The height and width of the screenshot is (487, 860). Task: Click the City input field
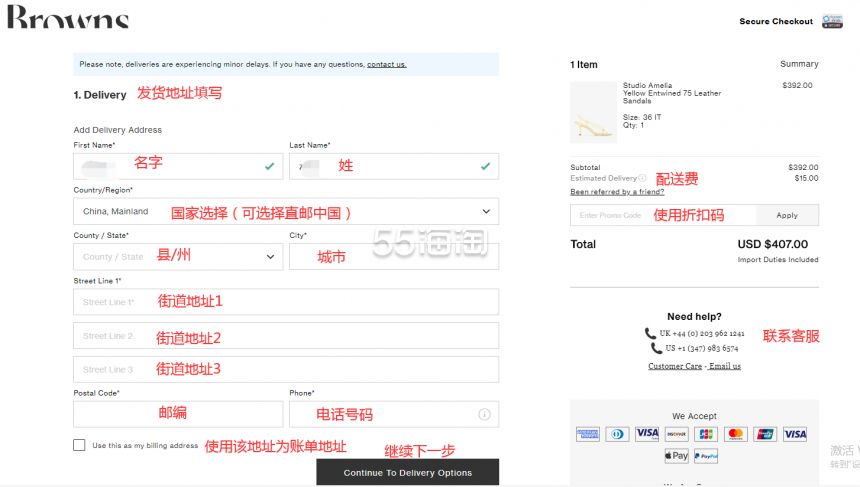coord(394,257)
